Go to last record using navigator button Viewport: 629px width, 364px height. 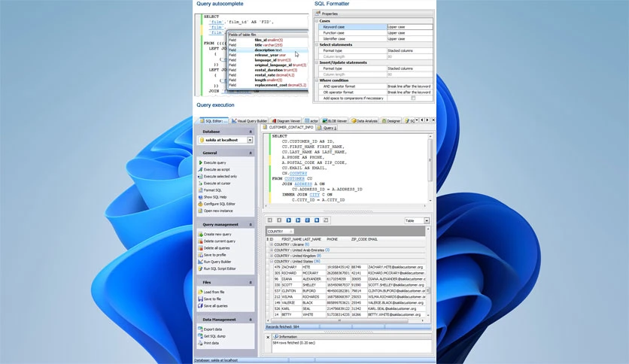pos(298,220)
